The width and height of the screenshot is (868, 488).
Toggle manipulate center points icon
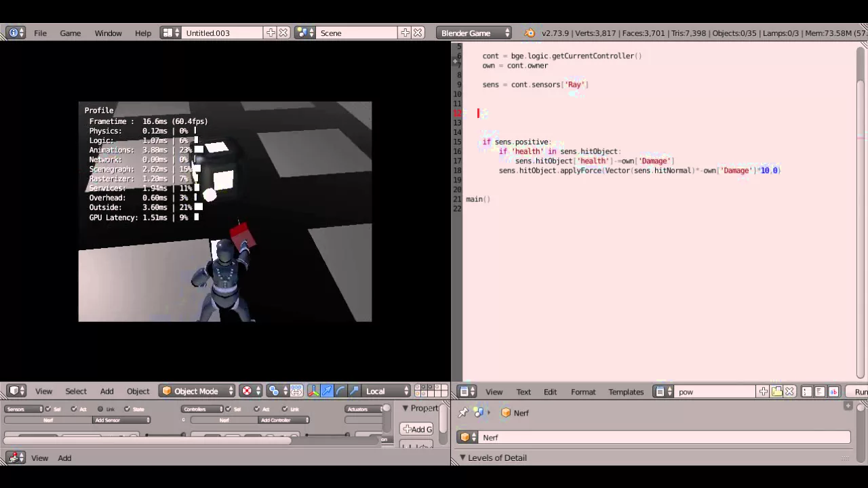[297, 391]
